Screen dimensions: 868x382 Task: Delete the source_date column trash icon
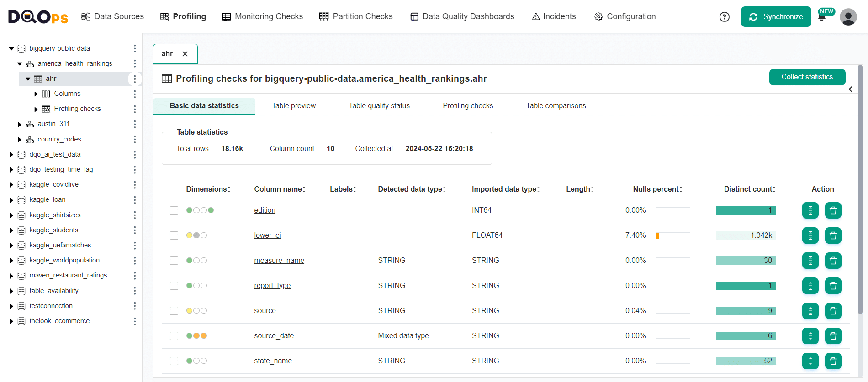[x=833, y=336]
